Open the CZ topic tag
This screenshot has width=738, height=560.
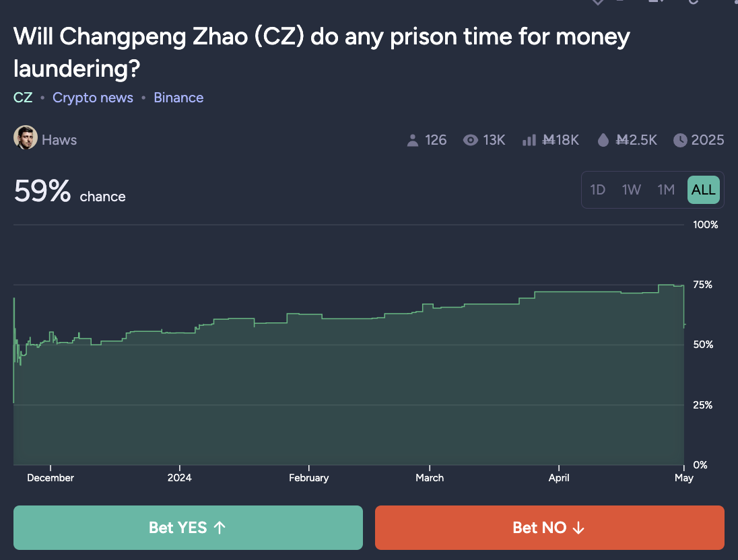coord(23,98)
